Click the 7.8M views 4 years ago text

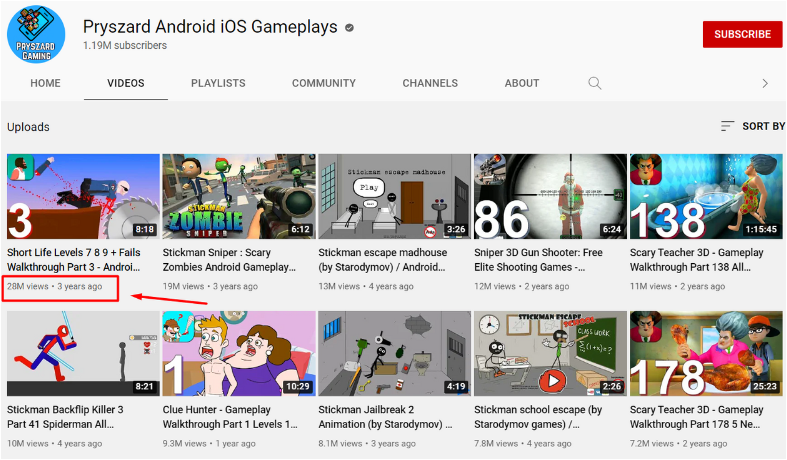coord(523,443)
